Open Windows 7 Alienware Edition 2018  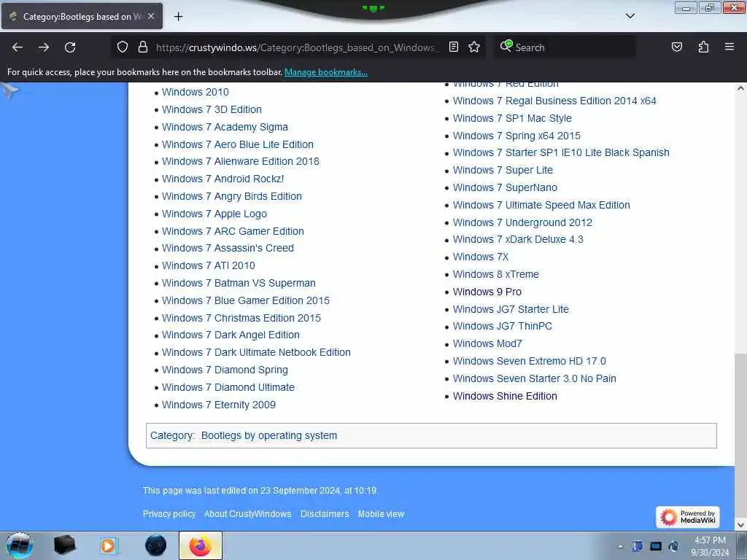[x=241, y=161]
